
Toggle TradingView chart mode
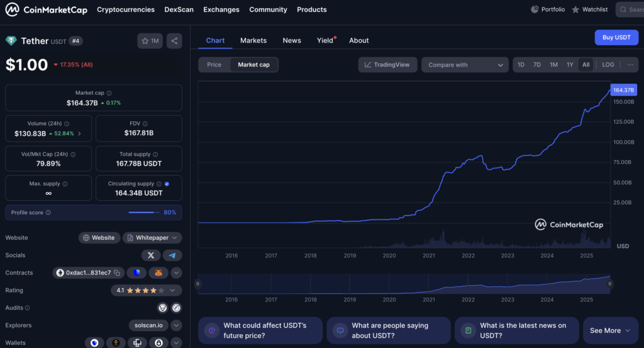coord(387,65)
